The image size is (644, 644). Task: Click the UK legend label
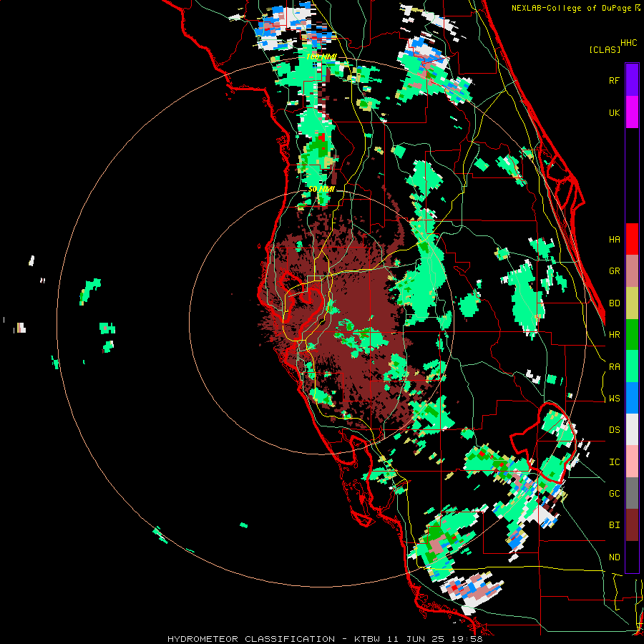pos(614,112)
